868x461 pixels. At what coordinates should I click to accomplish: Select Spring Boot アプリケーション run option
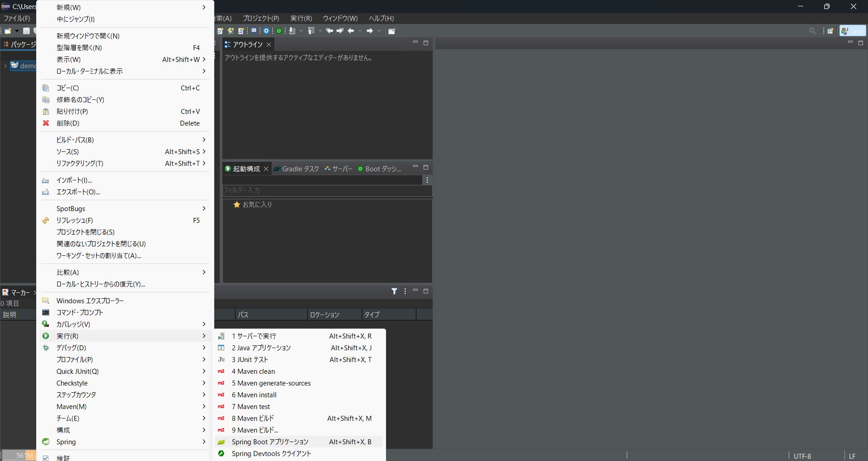click(x=299, y=442)
